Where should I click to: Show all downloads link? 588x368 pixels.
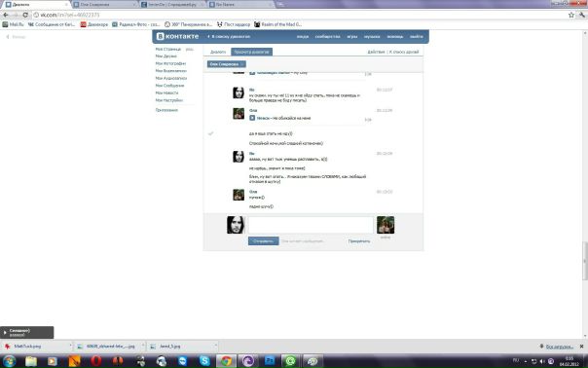pyautogui.click(x=559, y=347)
